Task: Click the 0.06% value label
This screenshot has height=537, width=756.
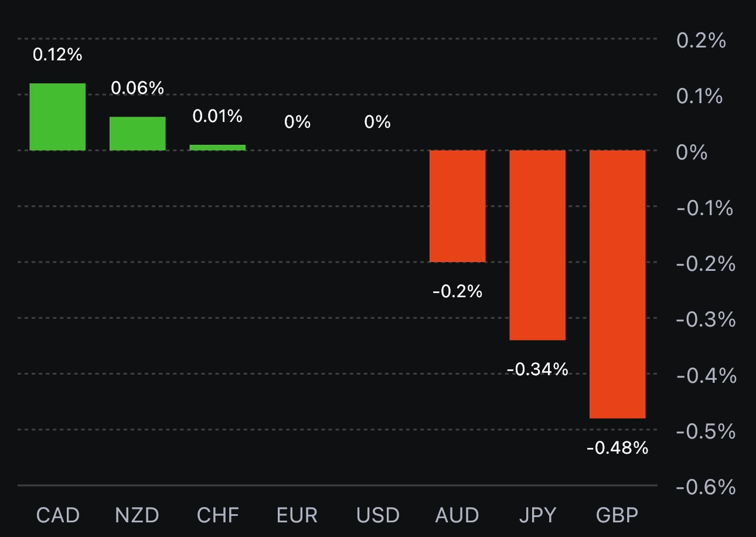Action: click(138, 89)
